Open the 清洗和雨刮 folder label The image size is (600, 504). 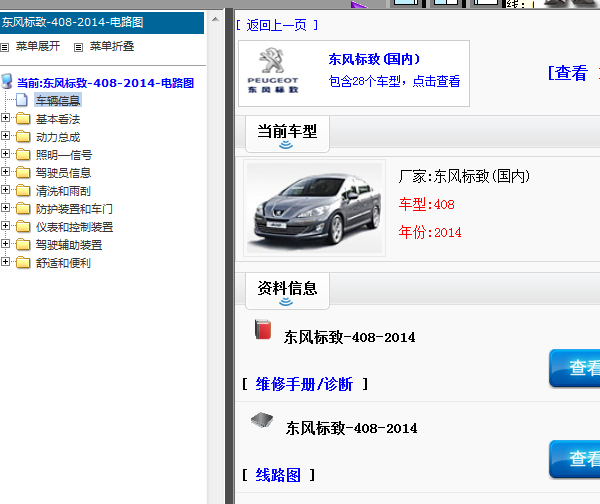click(x=63, y=191)
